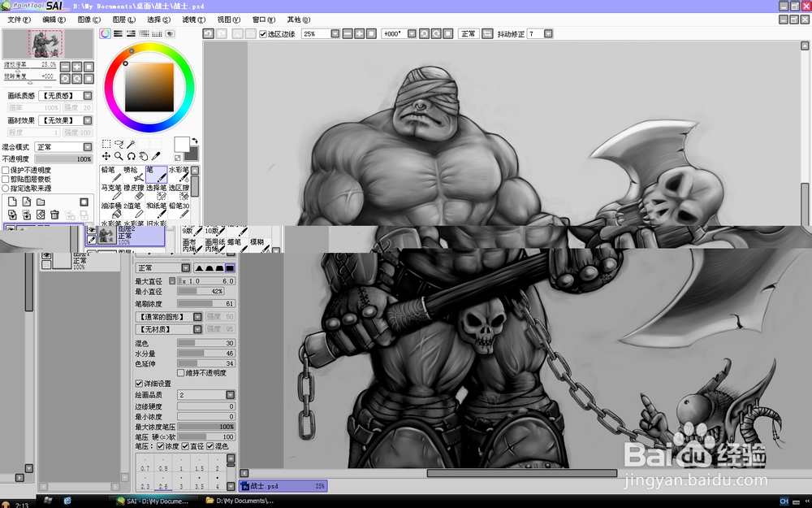The height and width of the screenshot is (508, 812).
Task: Click the 战士.psd document tab
Action: point(283,486)
